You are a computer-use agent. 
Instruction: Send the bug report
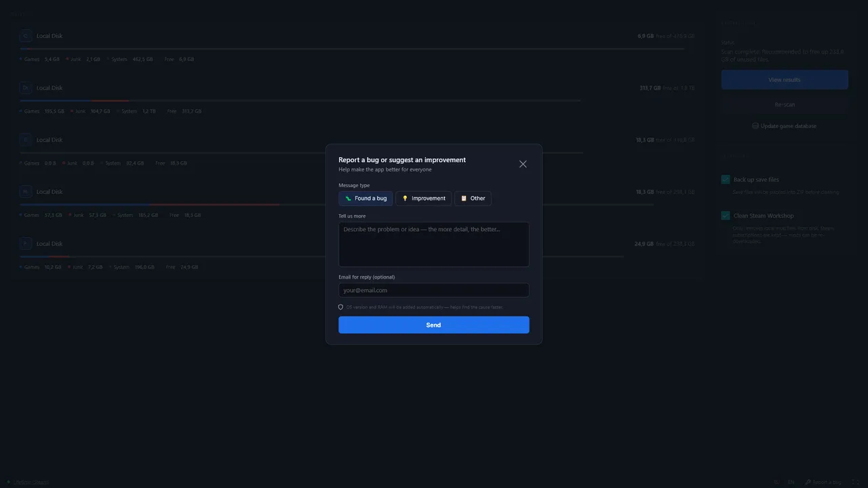(x=434, y=325)
